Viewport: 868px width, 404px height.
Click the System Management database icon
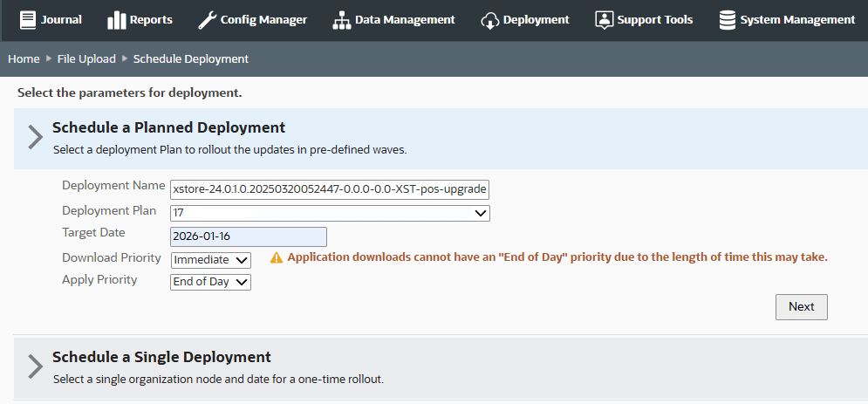727,20
